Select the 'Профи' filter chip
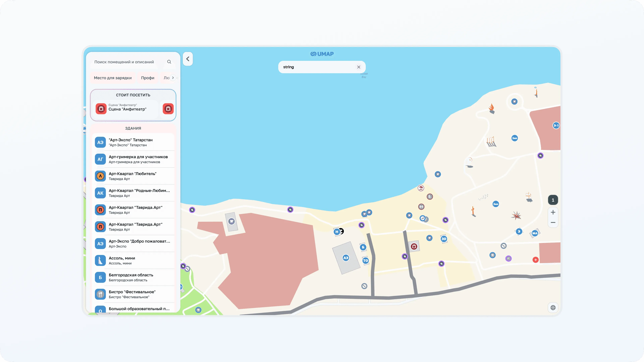 148,78
